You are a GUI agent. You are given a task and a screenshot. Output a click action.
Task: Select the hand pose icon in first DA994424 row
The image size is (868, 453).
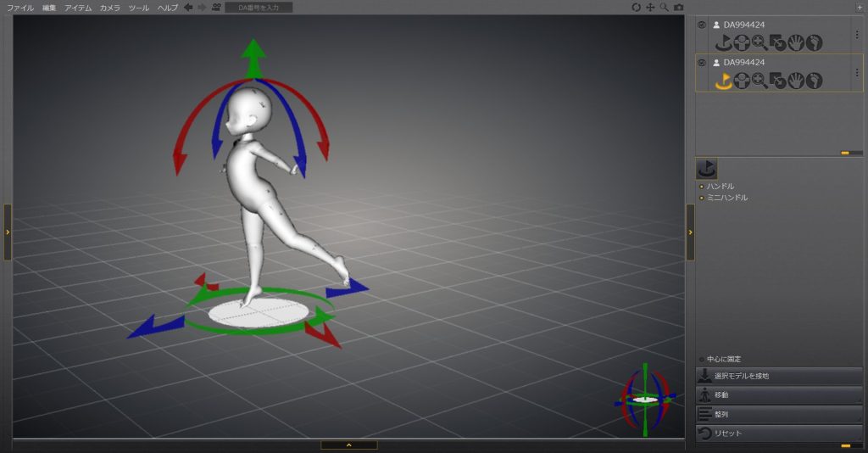[x=795, y=42]
